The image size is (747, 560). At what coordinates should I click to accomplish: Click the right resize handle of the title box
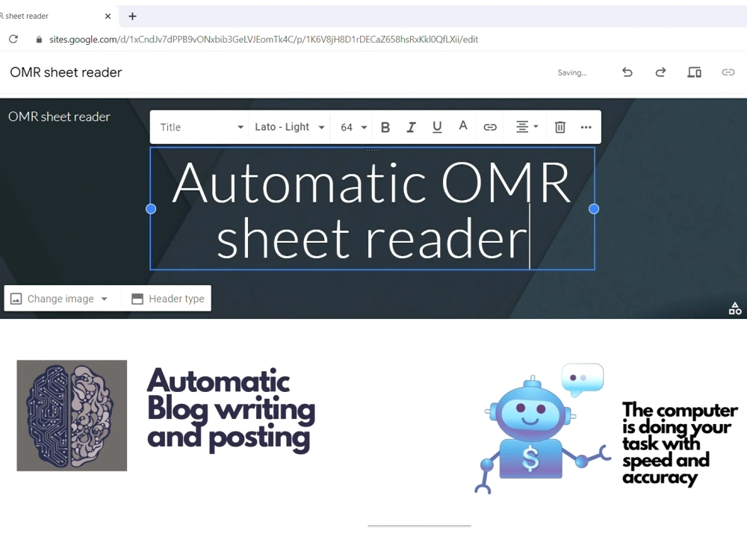click(594, 208)
